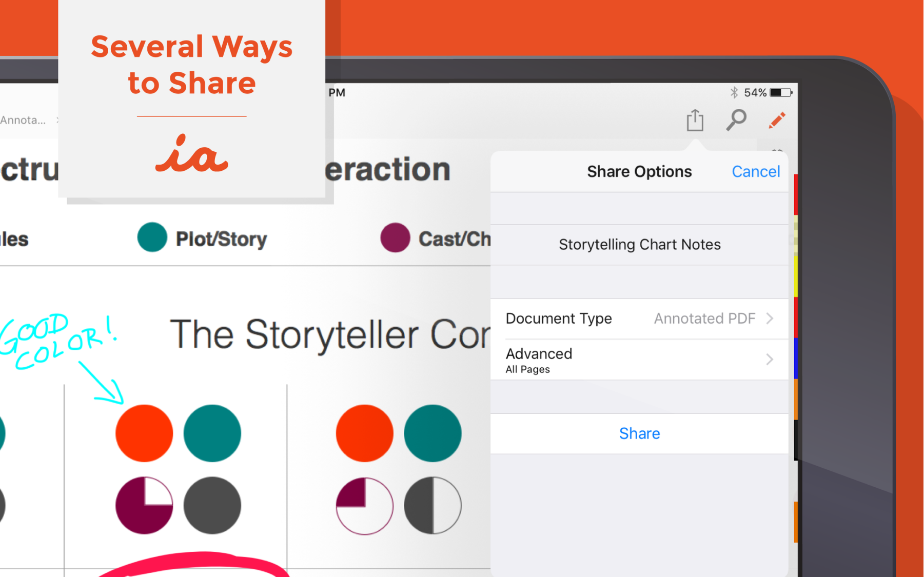Click the Bluetooth status icon
This screenshot has width=924, height=577.
734,92
